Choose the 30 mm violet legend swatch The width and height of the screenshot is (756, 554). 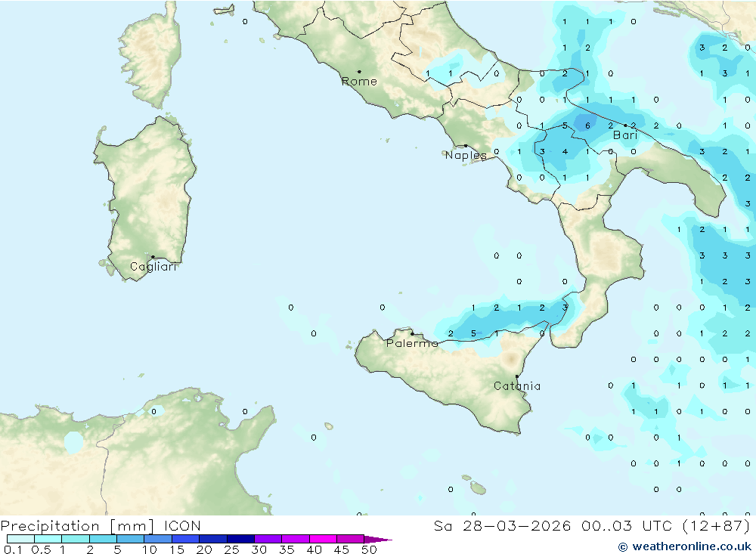pyautogui.click(x=268, y=539)
